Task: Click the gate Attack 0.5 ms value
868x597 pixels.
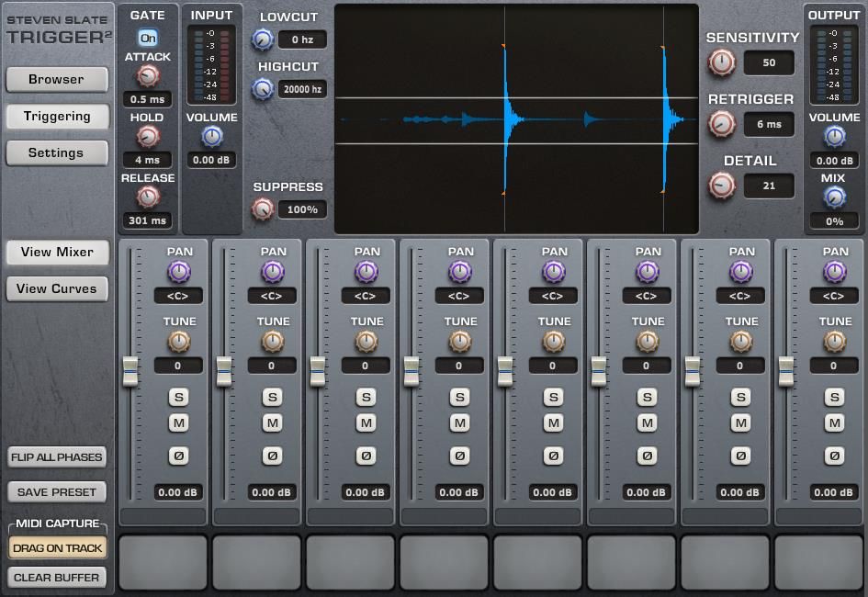Action: click(147, 99)
